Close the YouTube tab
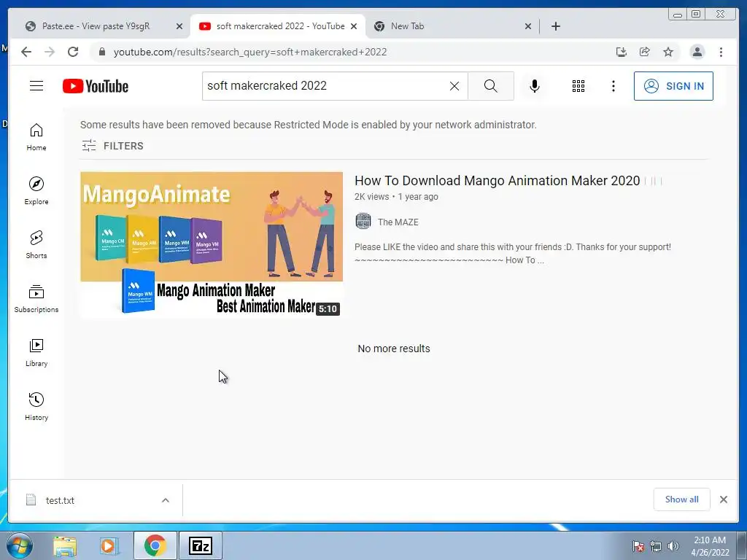Image resolution: width=747 pixels, height=560 pixels. click(x=354, y=27)
